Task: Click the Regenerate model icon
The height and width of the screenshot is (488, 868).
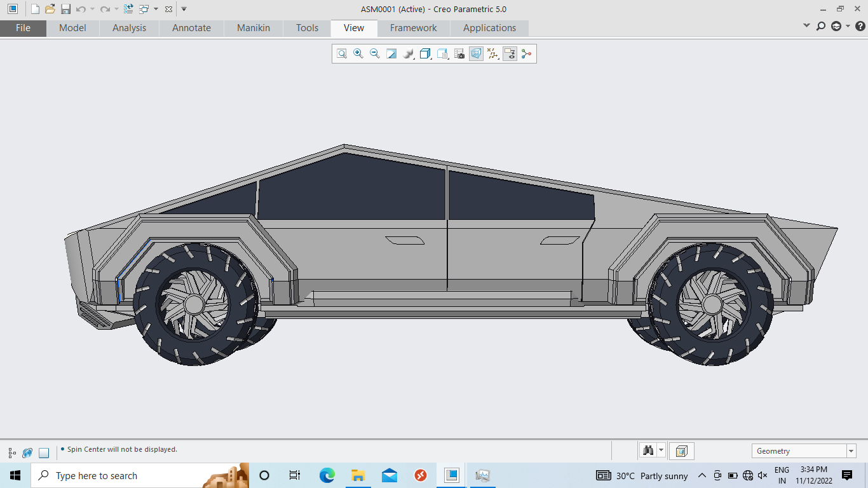Action: pos(128,9)
